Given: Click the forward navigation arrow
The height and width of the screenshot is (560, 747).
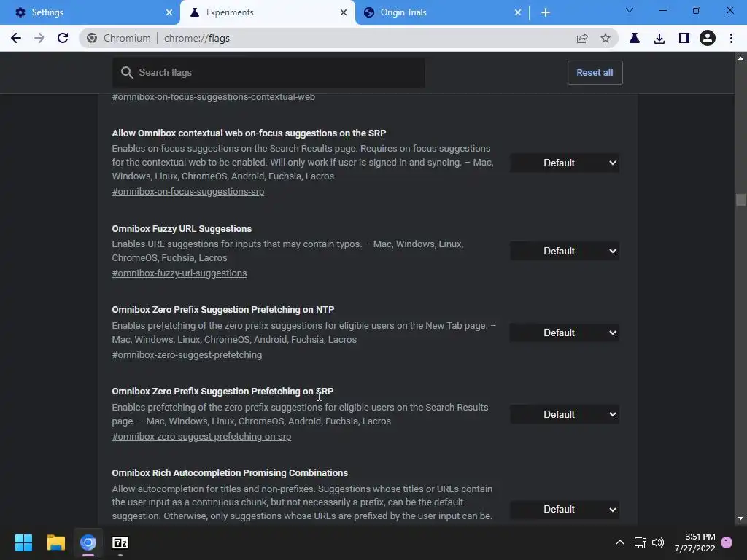Looking at the screenshot, I should coord(39,38).
